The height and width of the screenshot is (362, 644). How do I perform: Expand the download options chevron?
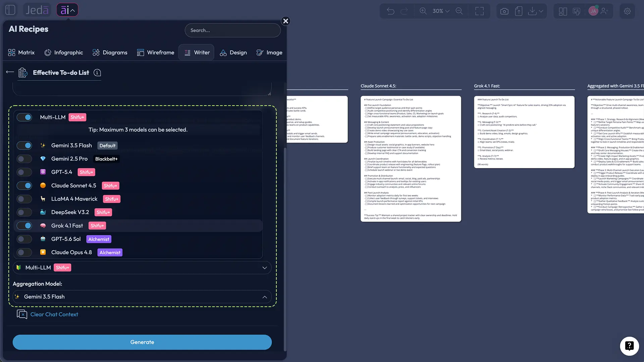[x=541, y=11]
